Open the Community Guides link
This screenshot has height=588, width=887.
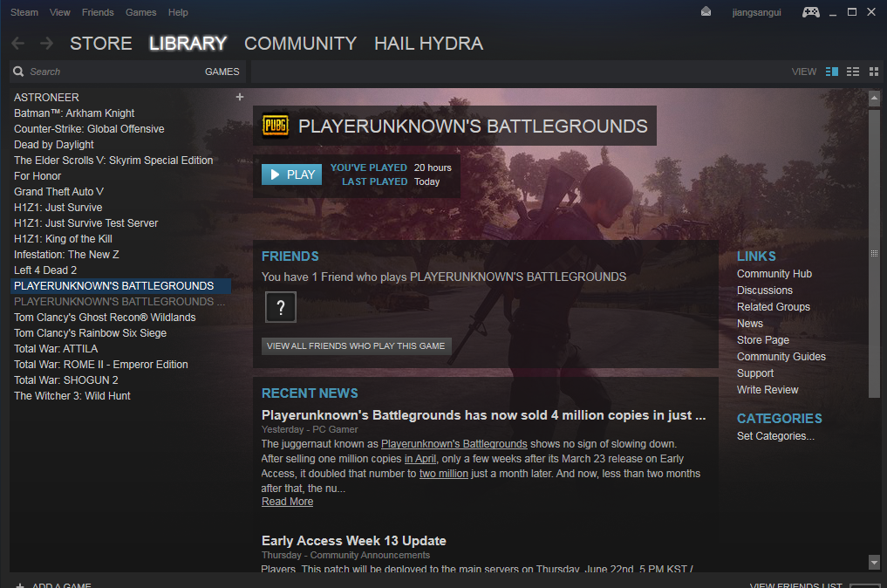(x=781, y=357)
